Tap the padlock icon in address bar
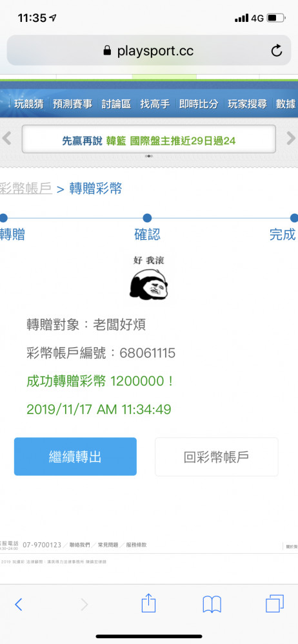The width and height of the screenshot is (298, 644). tap(107, 50)
